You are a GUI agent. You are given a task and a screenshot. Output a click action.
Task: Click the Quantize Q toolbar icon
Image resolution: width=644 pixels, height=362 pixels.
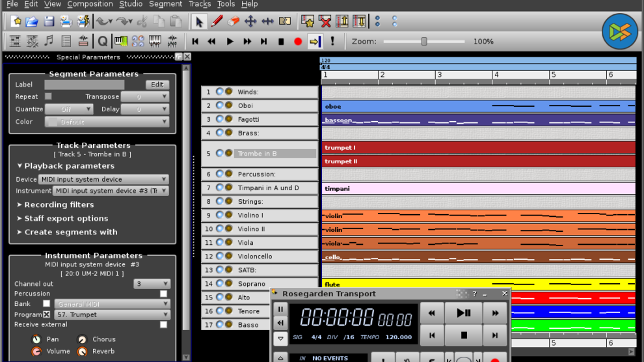[x=102, y=42]
